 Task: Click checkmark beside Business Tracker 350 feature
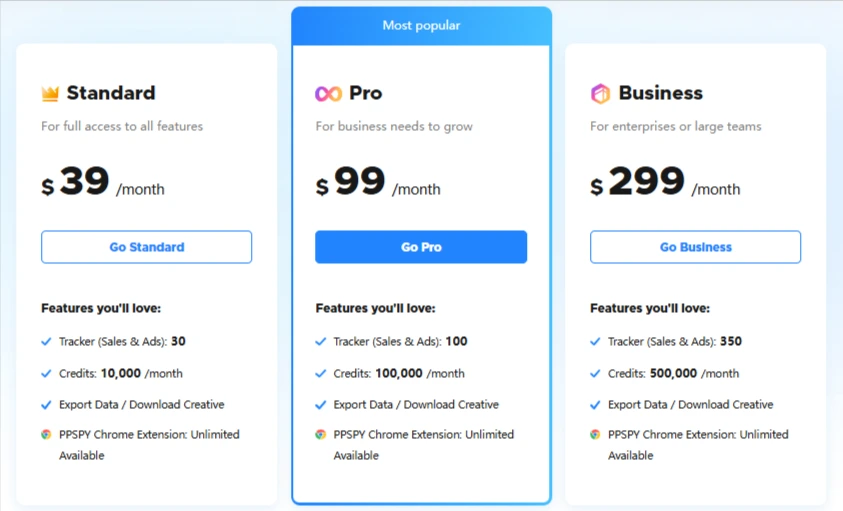point(595,342)
